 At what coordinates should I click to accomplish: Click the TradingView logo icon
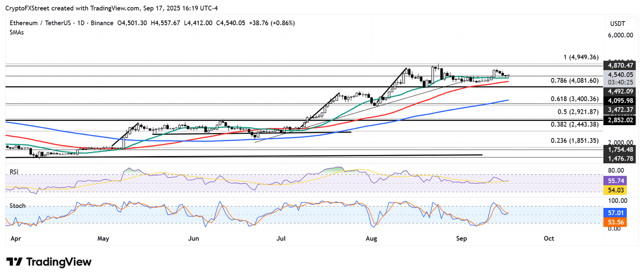14,262
